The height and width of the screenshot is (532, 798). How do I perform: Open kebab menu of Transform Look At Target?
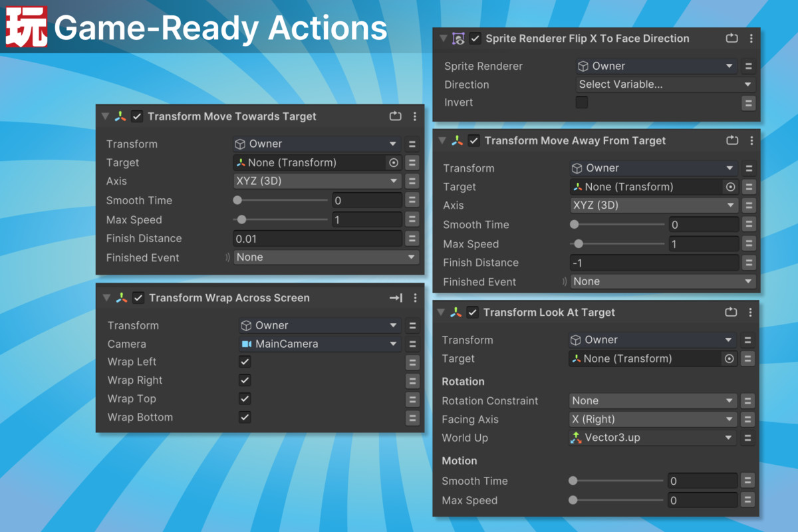751,313
